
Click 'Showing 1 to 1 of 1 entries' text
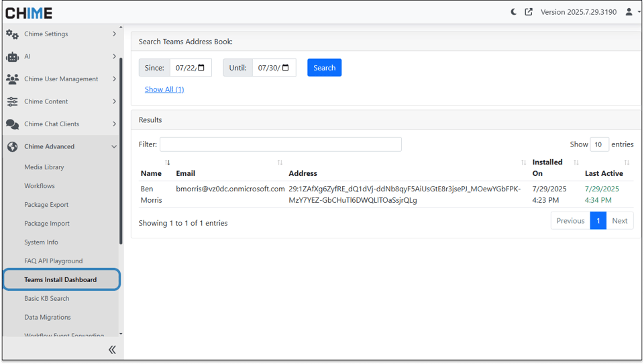(x=182, y=223)
